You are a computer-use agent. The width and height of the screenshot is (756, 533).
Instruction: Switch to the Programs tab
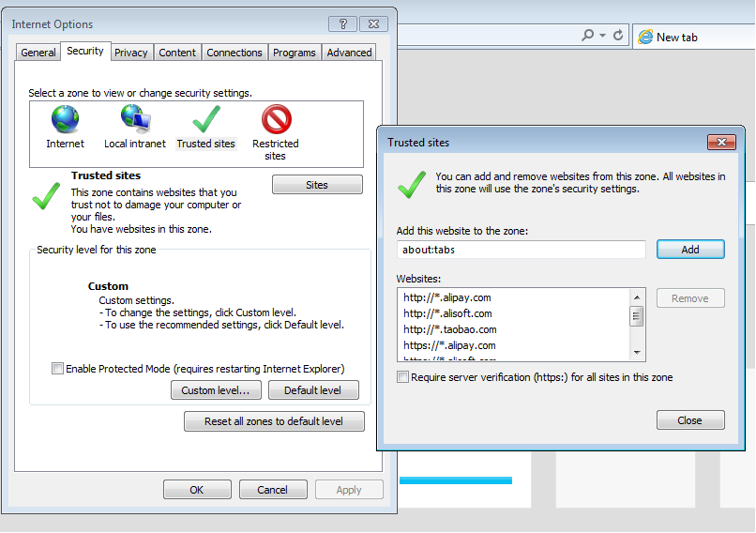click(295, 53)
